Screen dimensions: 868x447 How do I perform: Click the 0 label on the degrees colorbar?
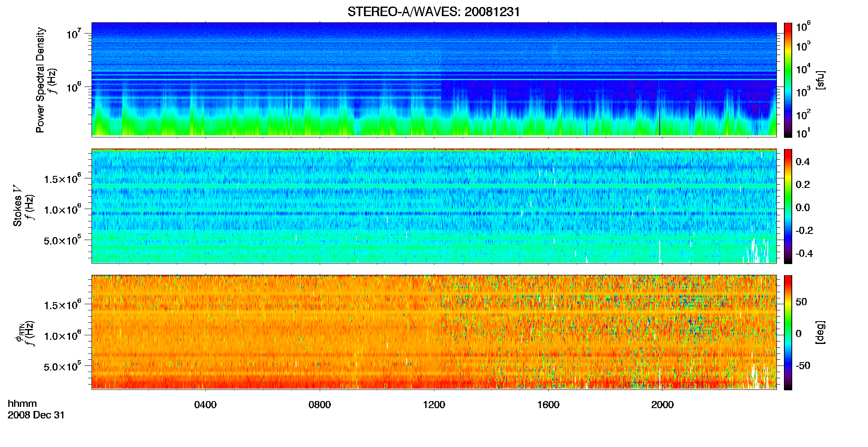coord(799,333)
